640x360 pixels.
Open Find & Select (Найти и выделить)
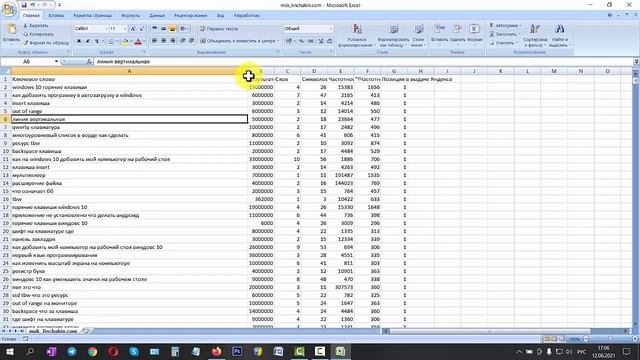point(560,35)
